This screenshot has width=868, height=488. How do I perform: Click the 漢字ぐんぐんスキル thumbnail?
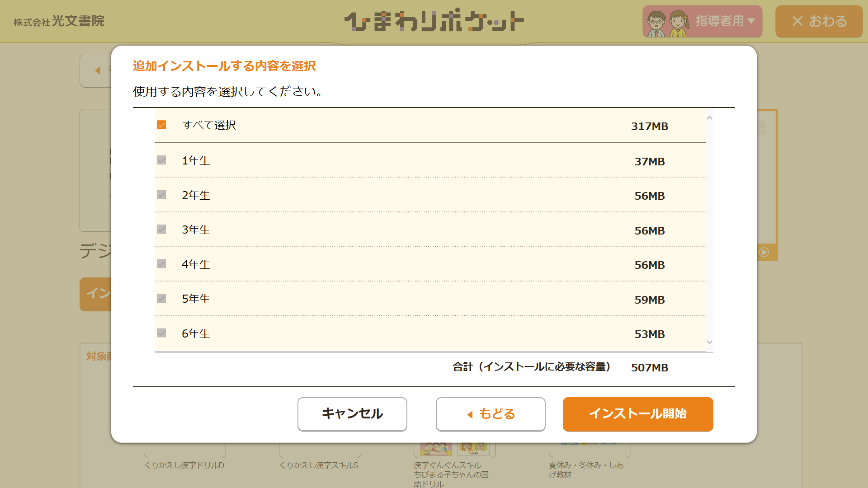pyautogui.click(x=454, y=449)
